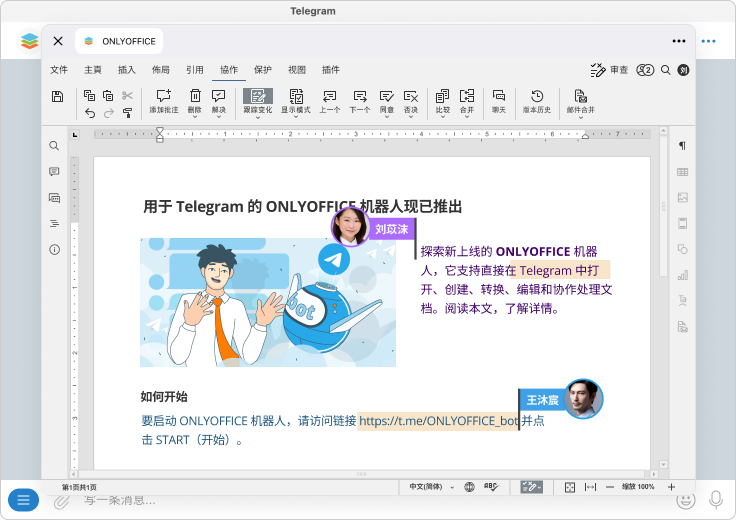Open the headings navigation panel in left sidebar
This screenshot has width=736, height=520.
(x=54, y=223)
